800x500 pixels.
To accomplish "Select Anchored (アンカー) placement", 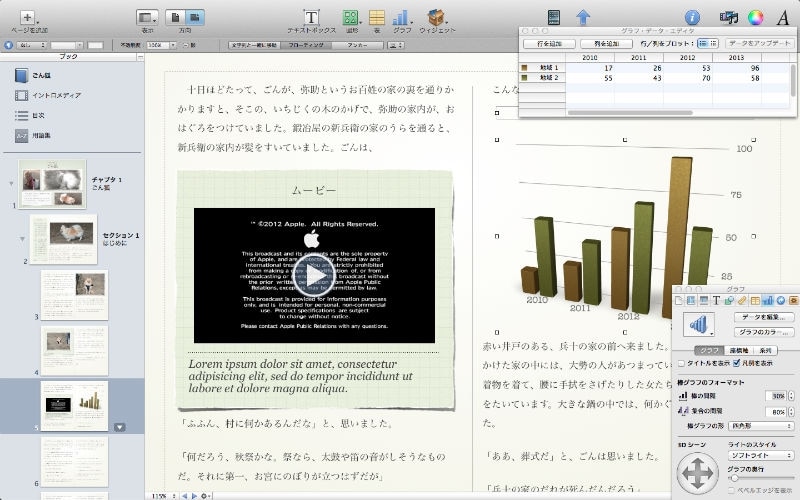I will [358, 45].
